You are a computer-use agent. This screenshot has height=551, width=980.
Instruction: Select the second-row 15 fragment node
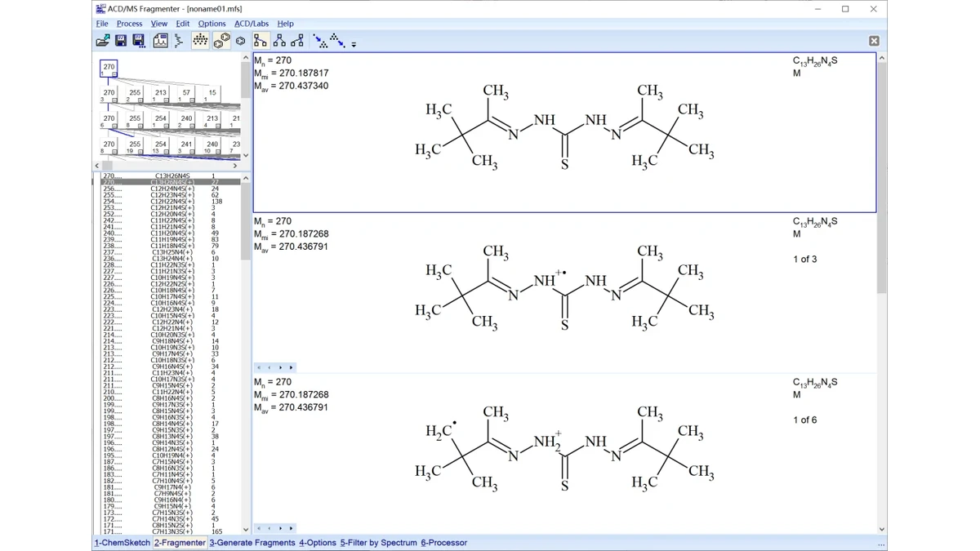(x=212, y=94)
